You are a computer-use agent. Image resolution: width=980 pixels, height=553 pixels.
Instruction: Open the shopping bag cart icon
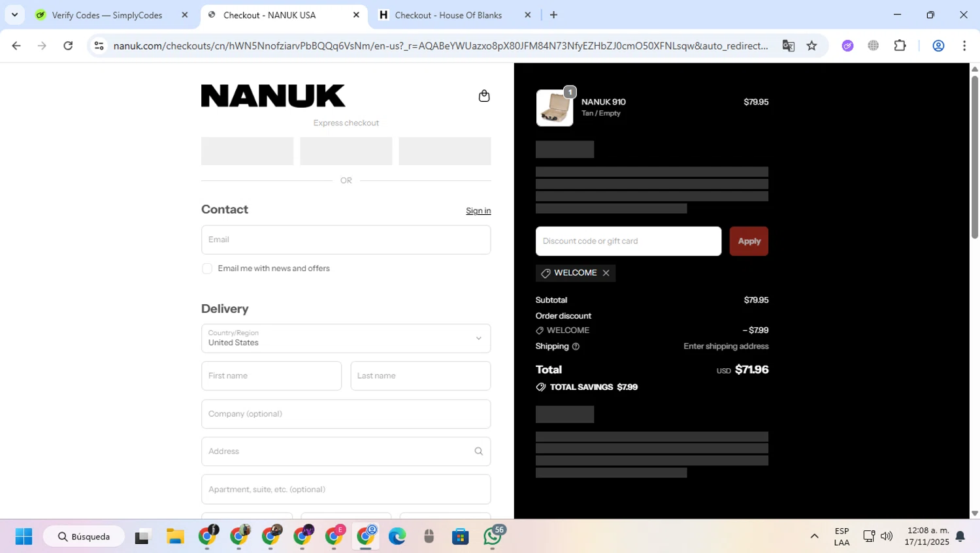click(484, 96)
